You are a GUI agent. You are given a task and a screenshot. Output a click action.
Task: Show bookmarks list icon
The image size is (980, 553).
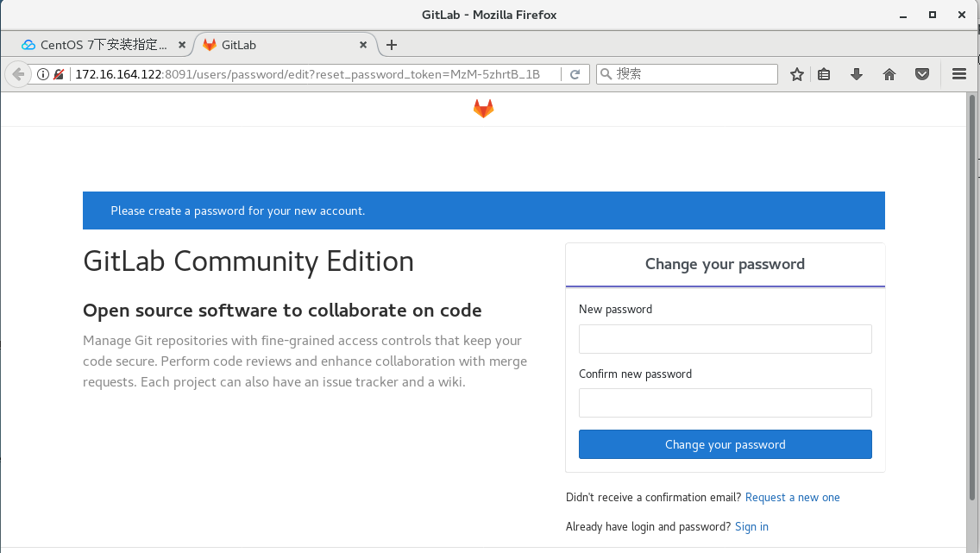[x=824, y=74]
